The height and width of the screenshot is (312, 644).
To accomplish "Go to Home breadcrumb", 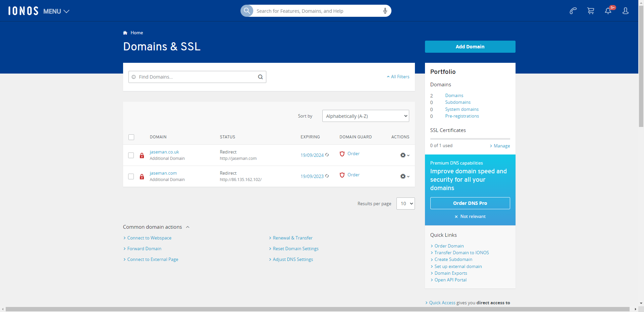I will pos(137,33).
